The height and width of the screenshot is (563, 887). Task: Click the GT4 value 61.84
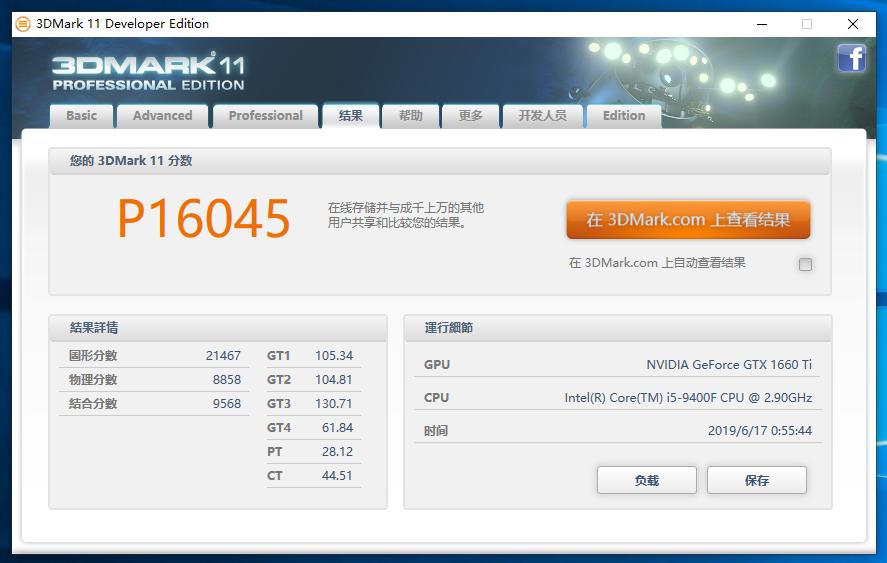[x=337, y=428]
